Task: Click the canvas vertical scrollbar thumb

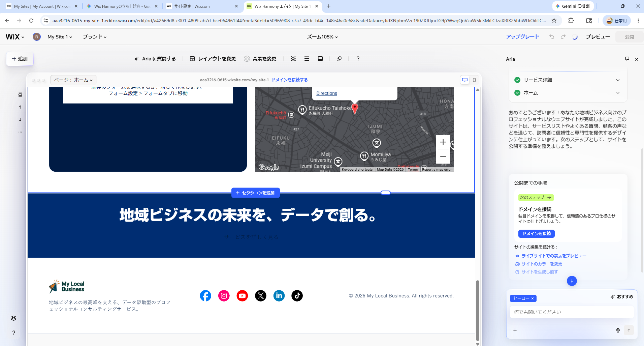Action: coord(478,310)
